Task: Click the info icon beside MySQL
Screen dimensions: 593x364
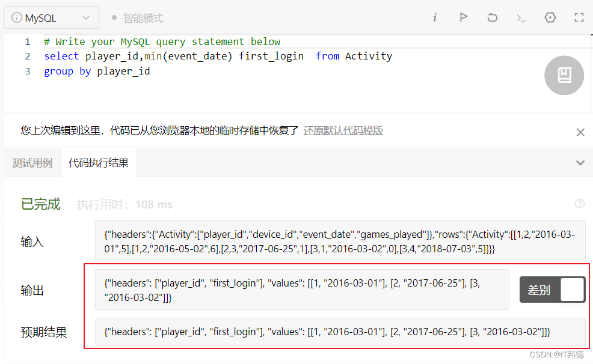Action: 16,17
